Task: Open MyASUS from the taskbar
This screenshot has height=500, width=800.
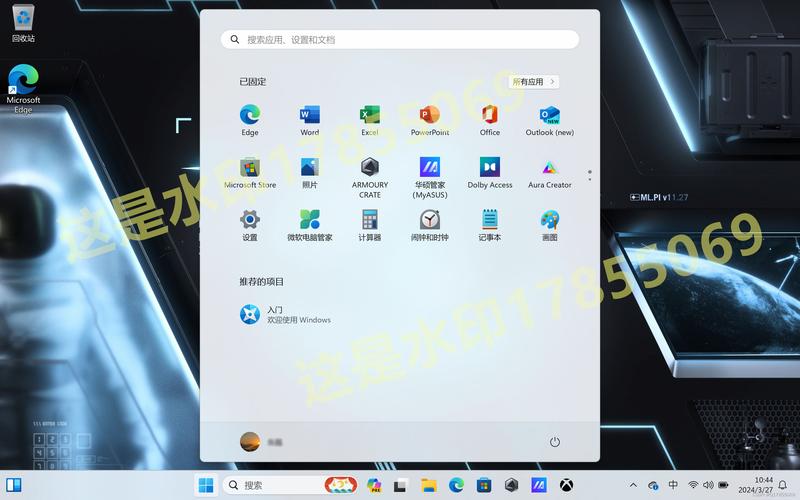Action: coord(539,485)
